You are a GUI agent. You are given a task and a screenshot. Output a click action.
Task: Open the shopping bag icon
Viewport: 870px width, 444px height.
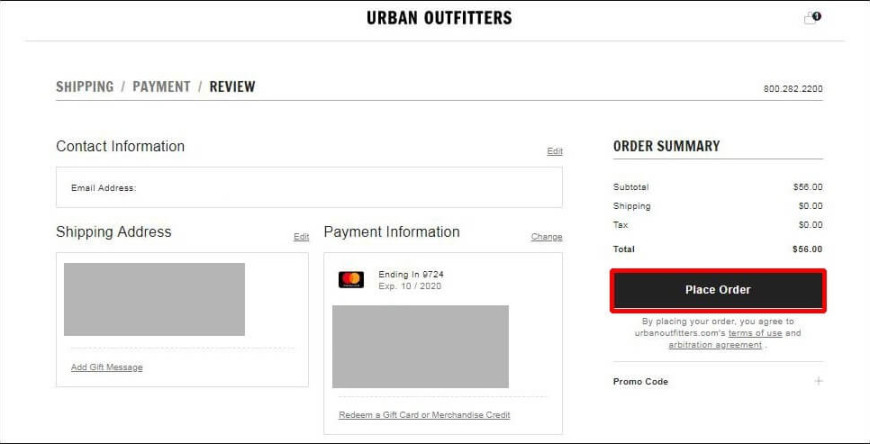pos(812,18)
